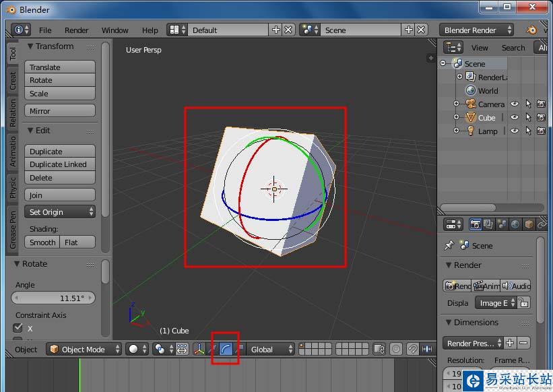Viewport: 553px width, 392px height.
Task: Expand the RenderLayers item in outliner
Action: 459,77
